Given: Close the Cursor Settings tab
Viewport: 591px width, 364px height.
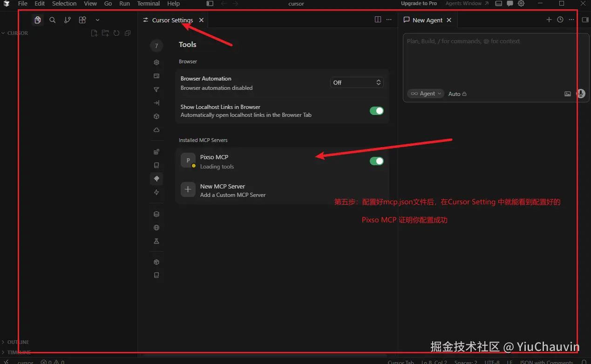Looking at the screenshot, I should pyautogui.click(x=201, y=20).
